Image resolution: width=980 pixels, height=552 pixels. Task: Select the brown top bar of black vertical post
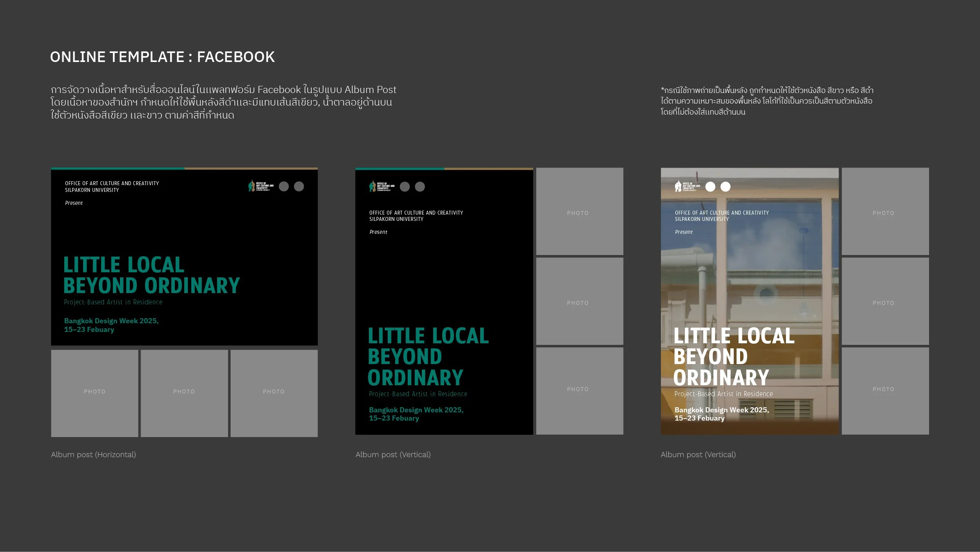[x=488, y=169]
